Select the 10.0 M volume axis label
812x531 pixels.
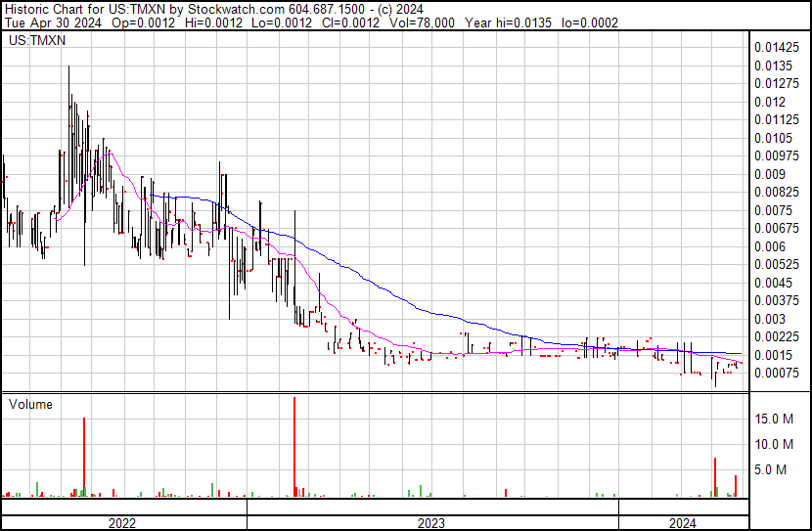774,444
